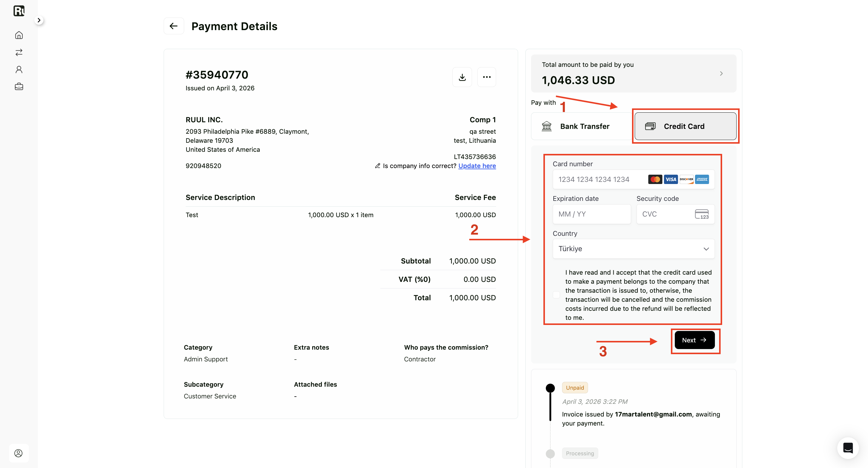Viewport: 868px width, 468px height.
Task: Select the Credit Card payment tab
Action: (x=685, y=126)
